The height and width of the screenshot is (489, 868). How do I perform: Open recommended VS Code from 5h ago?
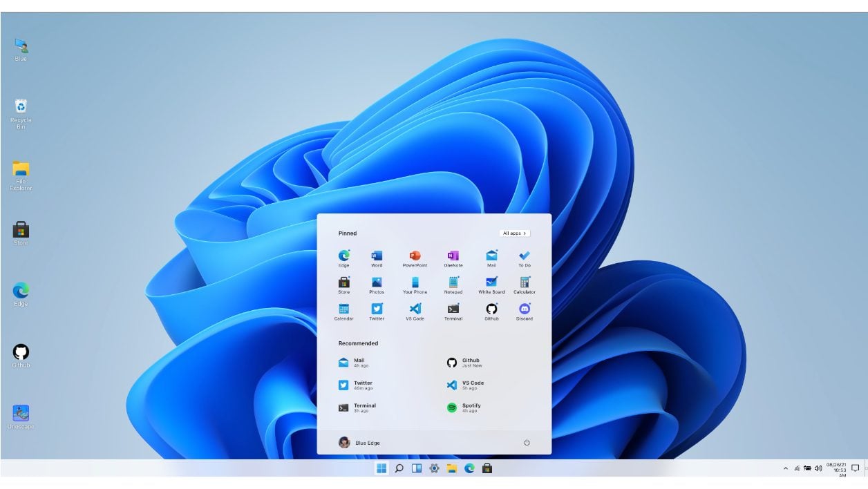click(465, 385)
